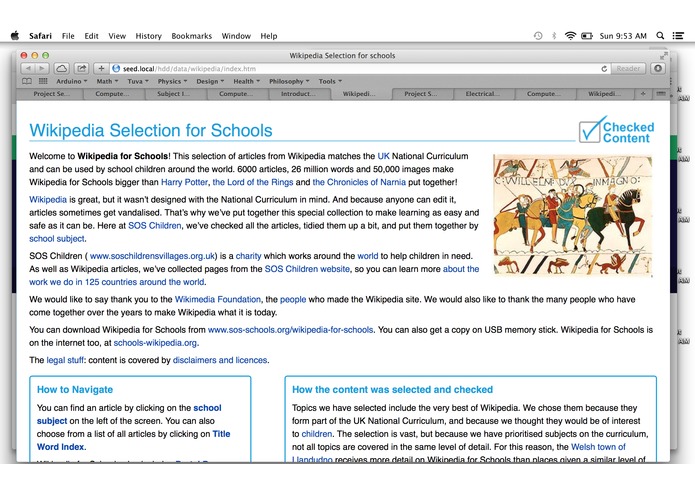The image size is (695, 494).
Task: Expand the Arduino bookmarks folder
Action: 72,81
